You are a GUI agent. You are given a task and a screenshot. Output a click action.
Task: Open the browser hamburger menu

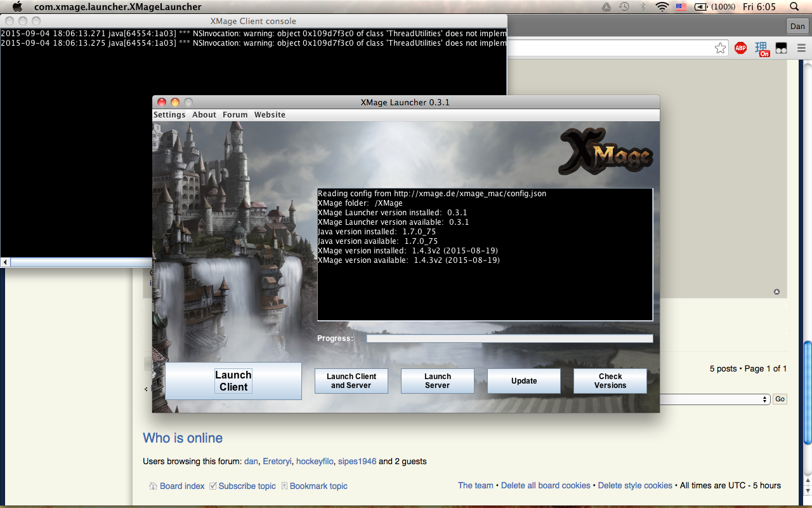(801, 48)
